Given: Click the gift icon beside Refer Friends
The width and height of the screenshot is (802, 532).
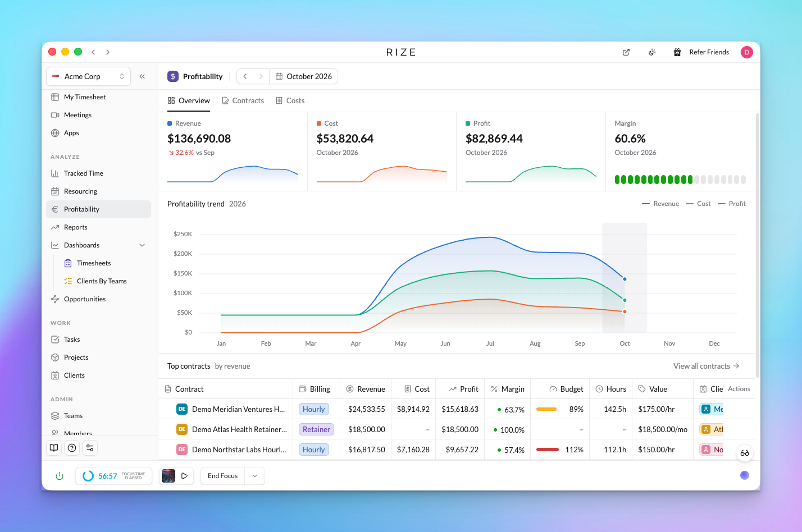Looking at the screenshot, I should click(677, 52).
